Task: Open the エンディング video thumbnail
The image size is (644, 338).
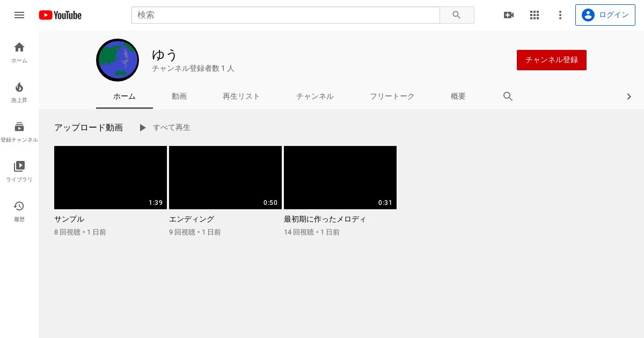Action: [225, 178]
